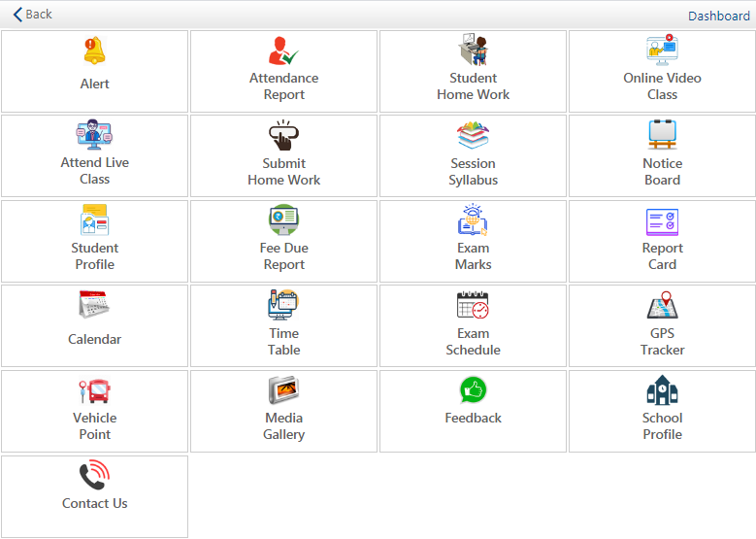The image size is (756, 539).
Task: Select the Student Home Work icon
Action: [x=473, y=50]
